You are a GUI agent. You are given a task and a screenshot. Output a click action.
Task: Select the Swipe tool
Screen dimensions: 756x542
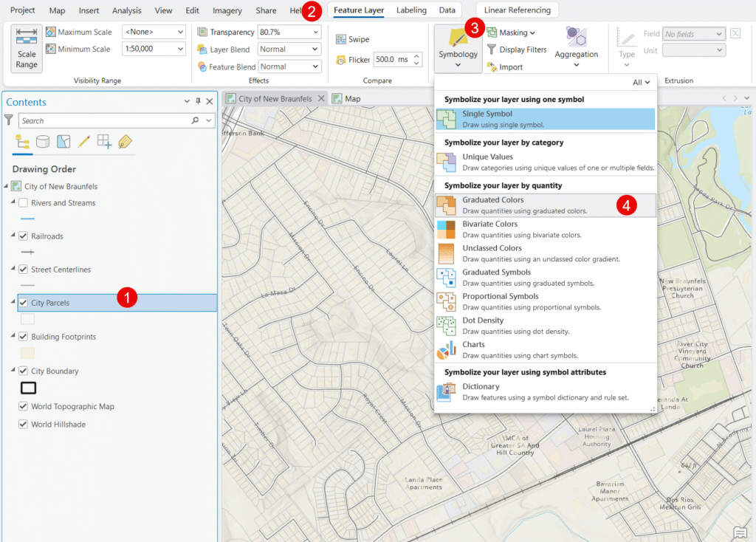(x=352, y=39)
